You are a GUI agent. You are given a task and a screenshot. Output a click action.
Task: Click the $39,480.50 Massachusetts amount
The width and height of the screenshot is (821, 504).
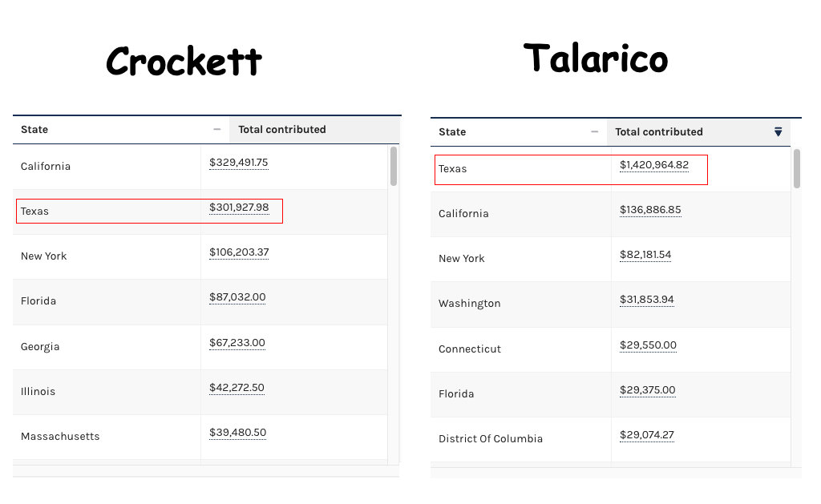tap(237, 433)
